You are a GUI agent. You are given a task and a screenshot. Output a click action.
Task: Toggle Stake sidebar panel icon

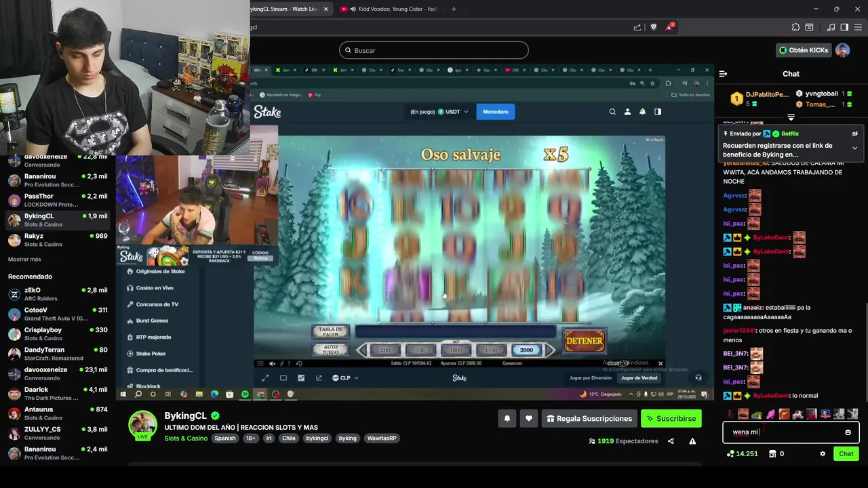(657, 112)
